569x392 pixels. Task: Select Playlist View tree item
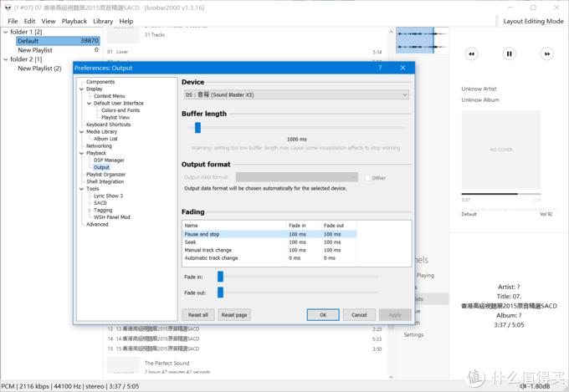click(x=115, y=118)
